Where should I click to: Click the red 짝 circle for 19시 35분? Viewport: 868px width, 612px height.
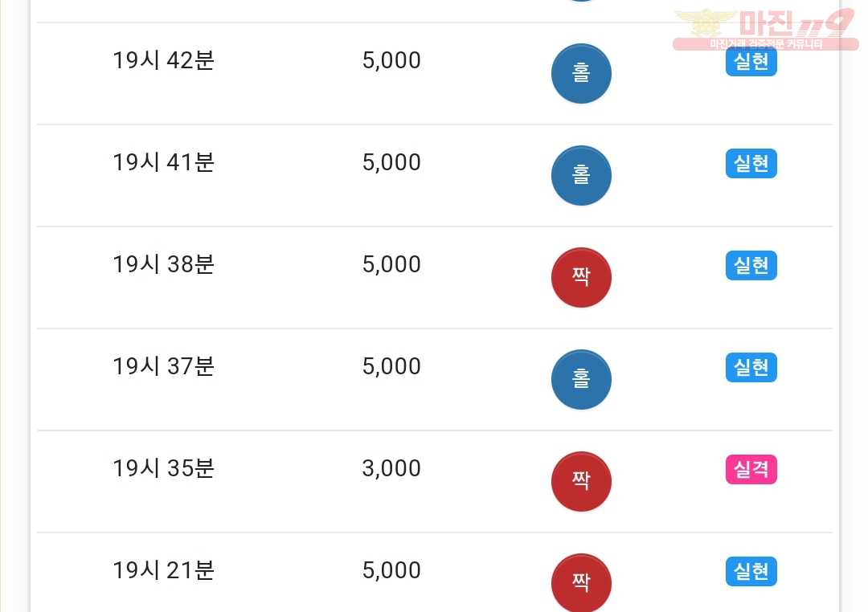581,481
